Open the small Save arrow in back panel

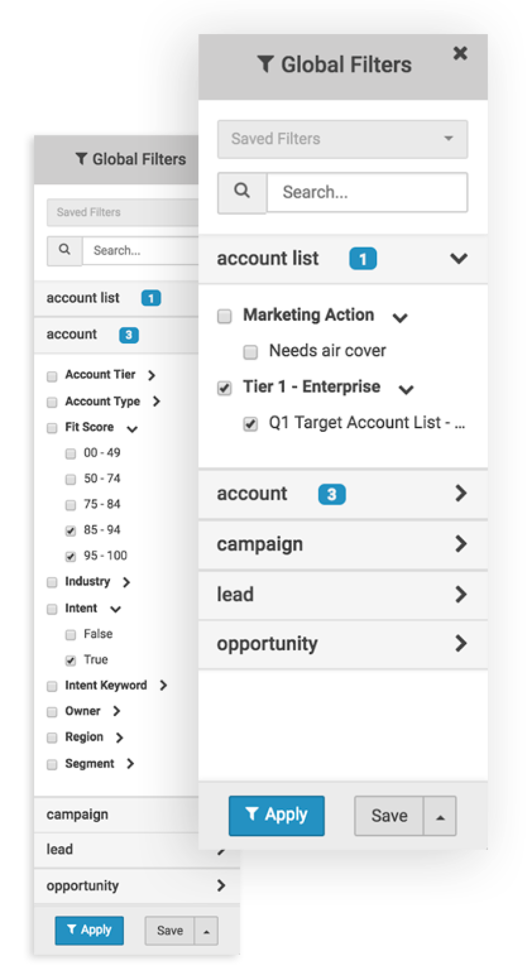206,931
